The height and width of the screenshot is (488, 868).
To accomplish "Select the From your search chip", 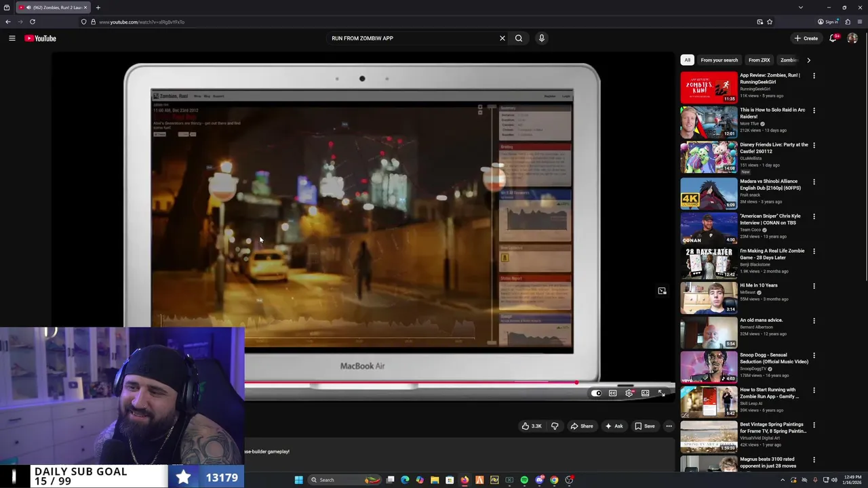I will click(719, 60).
